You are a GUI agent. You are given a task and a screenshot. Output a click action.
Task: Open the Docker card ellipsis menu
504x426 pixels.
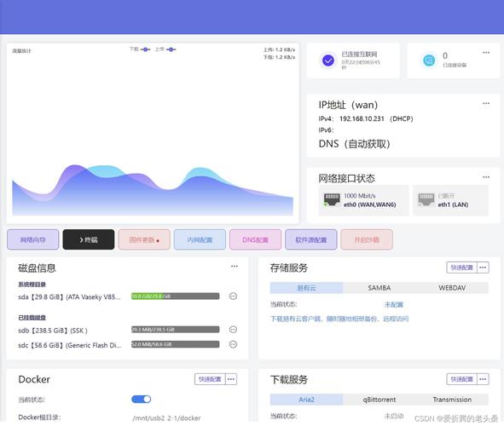pos(231,379)
